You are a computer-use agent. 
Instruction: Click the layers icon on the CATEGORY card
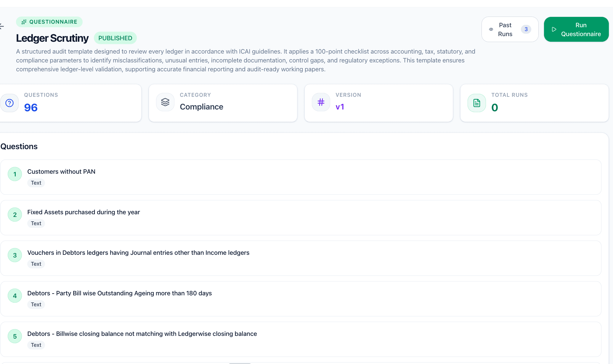click(x=165, y=102)
